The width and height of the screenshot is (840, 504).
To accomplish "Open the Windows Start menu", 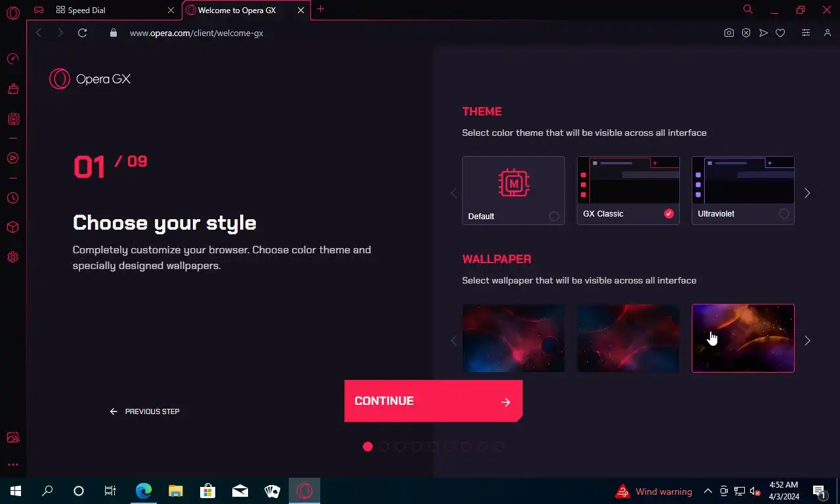I will (16, 491).
